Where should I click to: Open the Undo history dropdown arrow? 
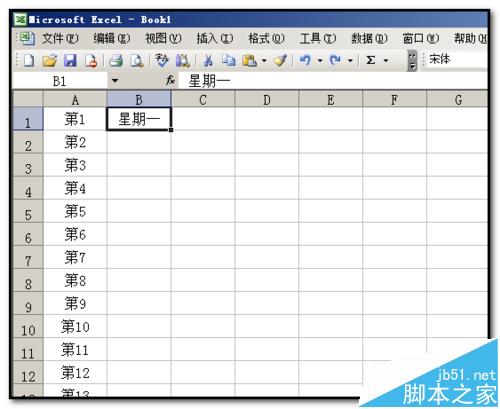[x=320, y=61]
